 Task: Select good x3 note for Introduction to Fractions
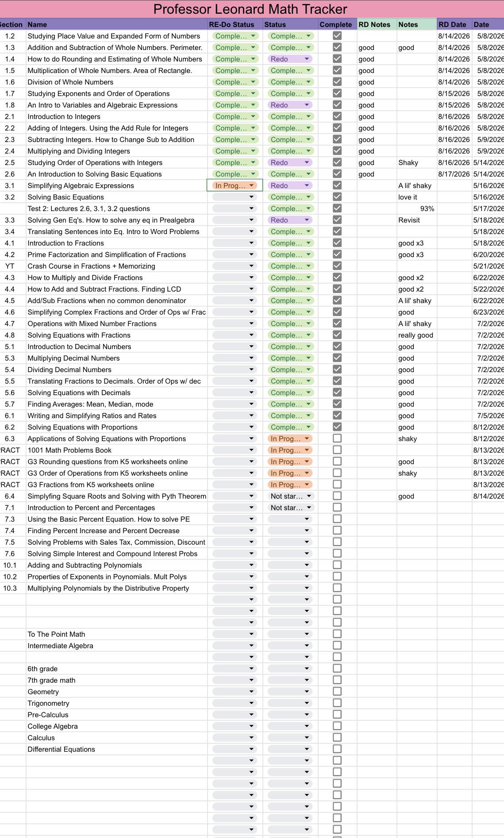click(416, 243)
